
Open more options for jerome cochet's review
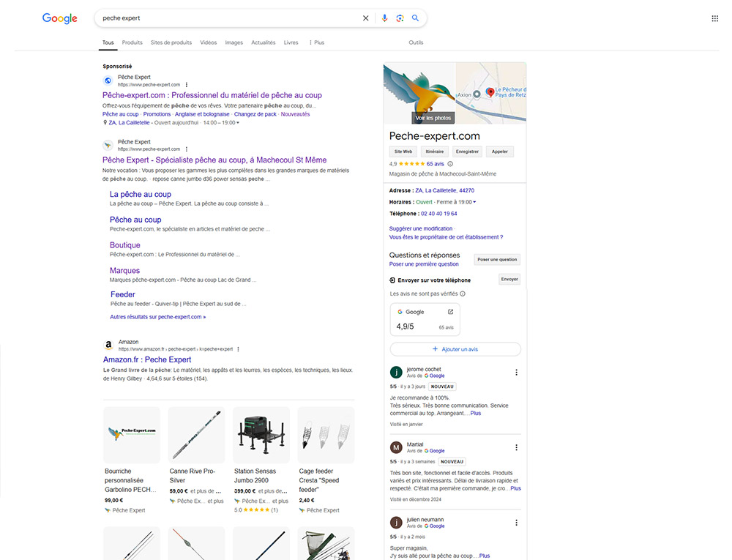516,373
